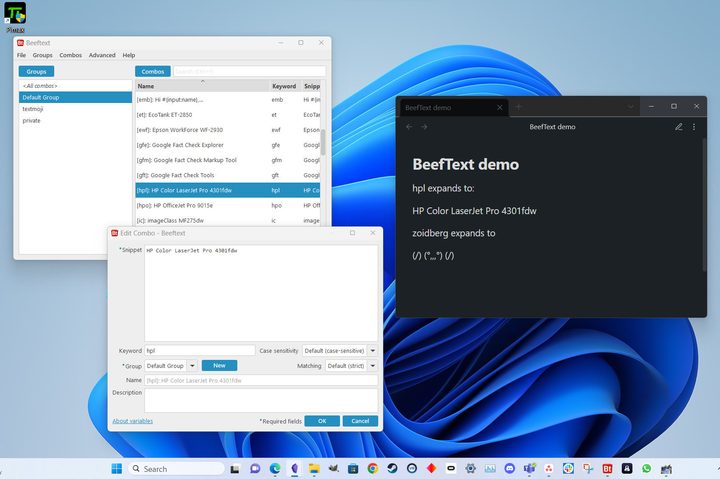
Task: Open Microsoft Teams from the taskbar
Action: [x=529, y=468]
